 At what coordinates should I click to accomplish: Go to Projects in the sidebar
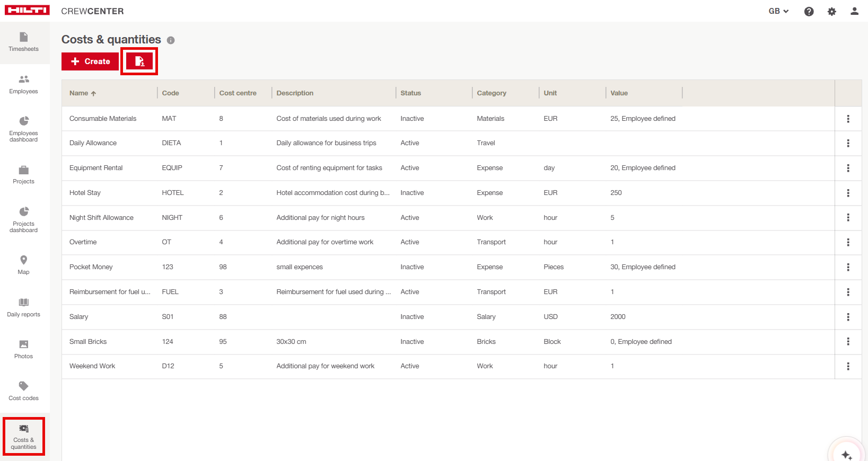coord(24,175)
